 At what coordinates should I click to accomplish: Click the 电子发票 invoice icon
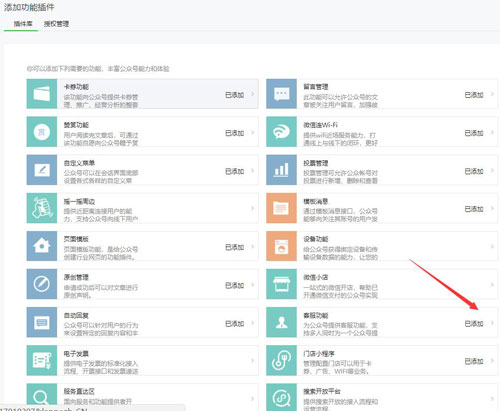[42, 360]
